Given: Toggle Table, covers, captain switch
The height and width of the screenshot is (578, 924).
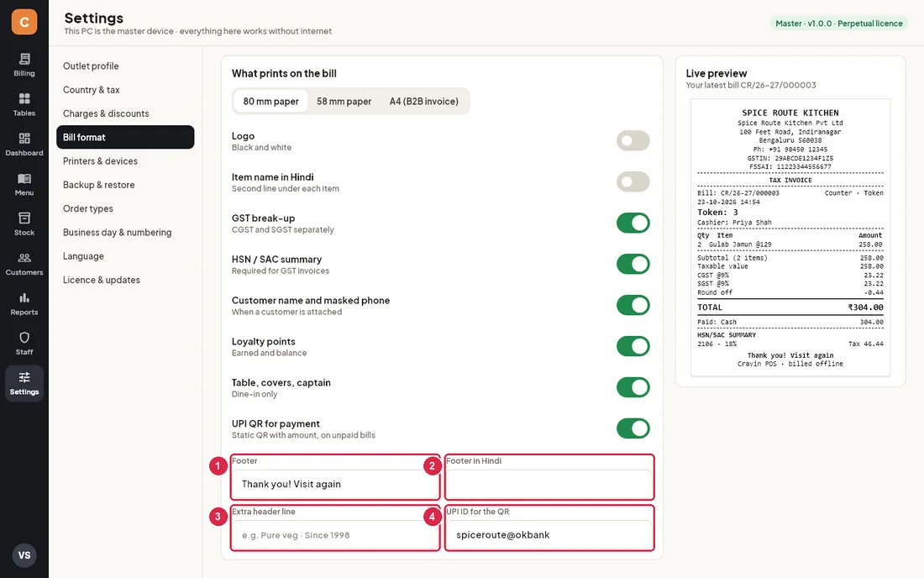Looking at the screenshot, I should (x=633, y=387).
